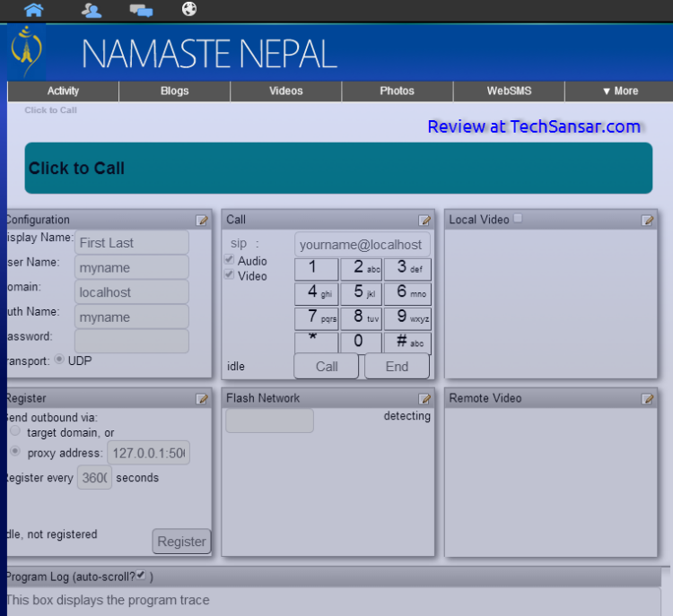
Task: Click the 'detecting' status in Flash Network
Action: [x=406, y=416]
